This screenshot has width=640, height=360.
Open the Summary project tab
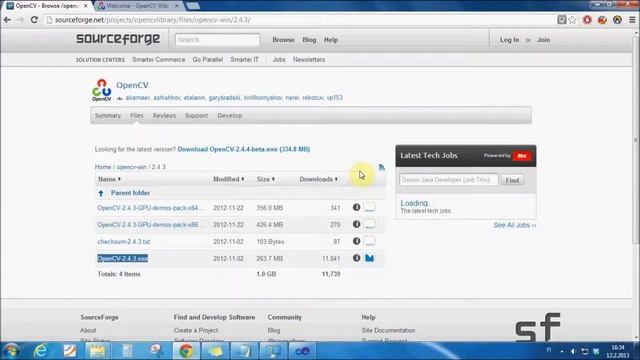click(108, 116)
